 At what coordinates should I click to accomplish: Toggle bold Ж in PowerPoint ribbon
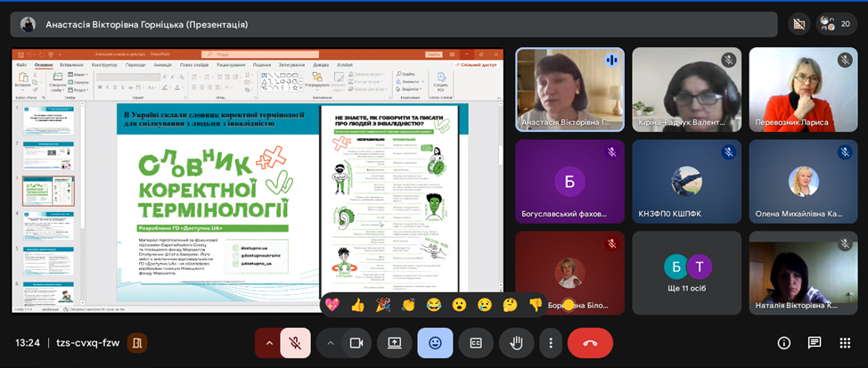(x=100, y=87)
